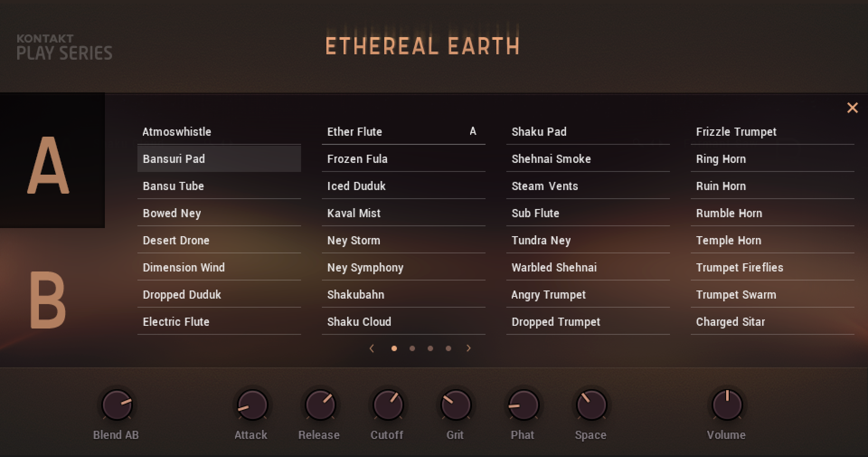Go to the next preset page arrow
The height and width of the screenshot is (457, 868).
coord(469,348)
